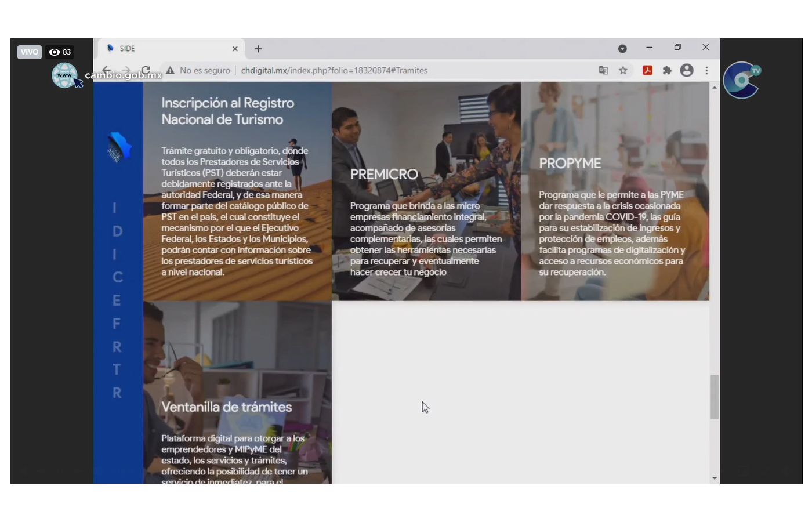Open the Extensions puzzle piece menu
The height and width of the screenshot is (522, 812).
667,70
